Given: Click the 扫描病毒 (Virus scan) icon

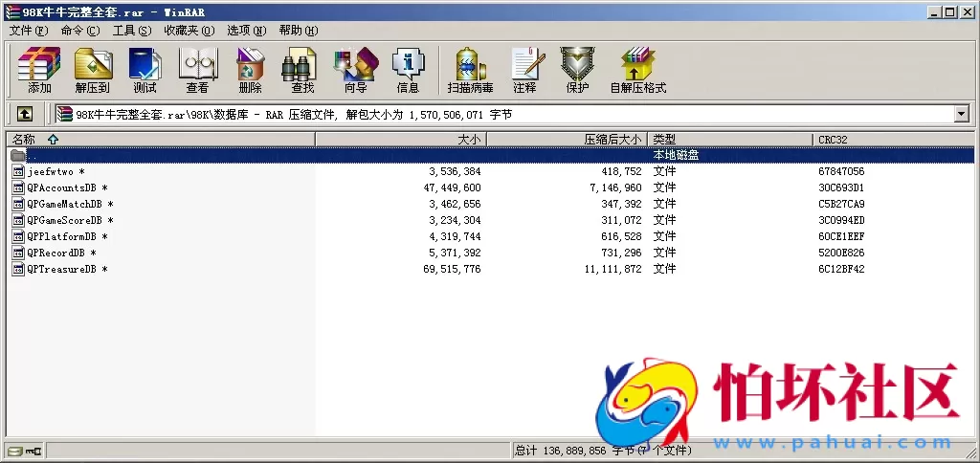Looking at the screenshot, I should click(470, 70).
